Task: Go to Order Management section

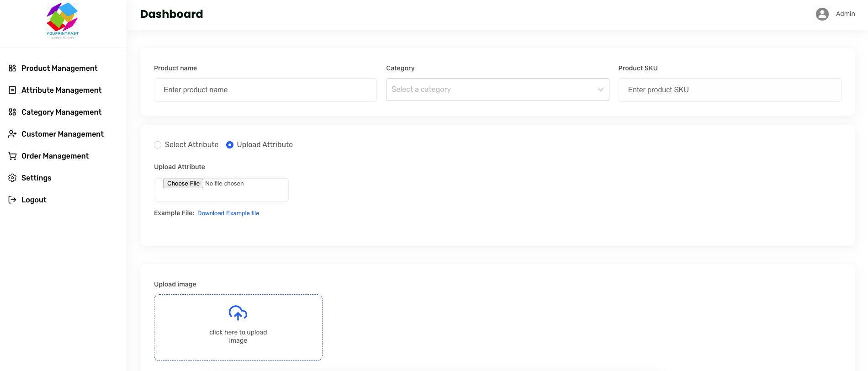Action: (55, 156)
